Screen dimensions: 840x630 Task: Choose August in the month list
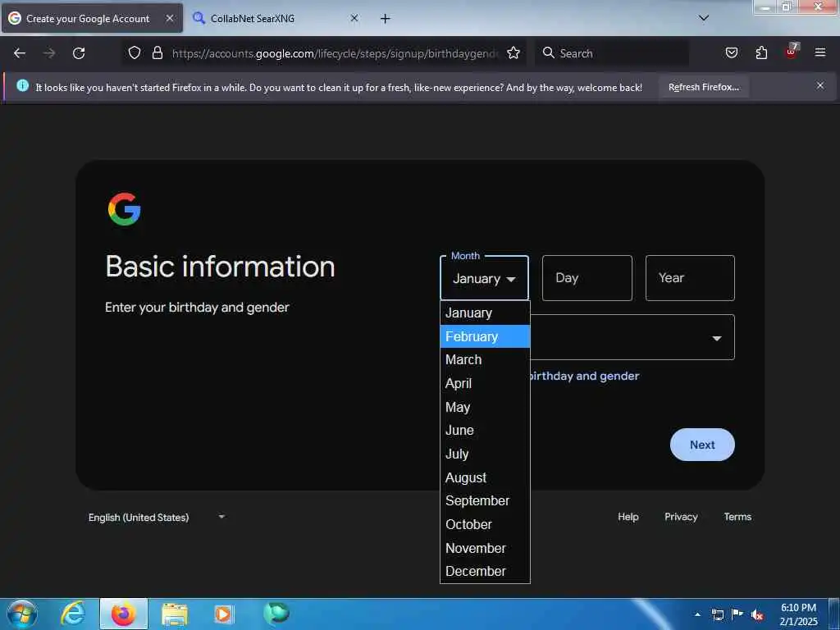tap(485, 477)
